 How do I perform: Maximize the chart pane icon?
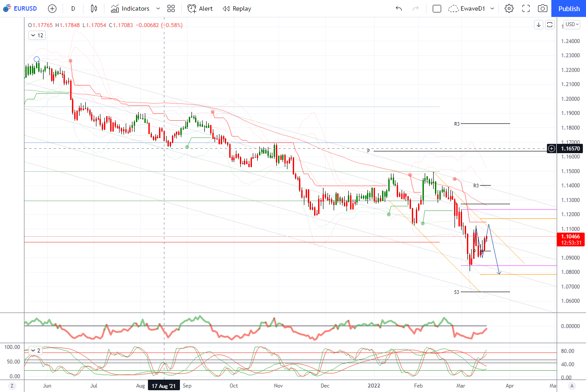[550, 25]
